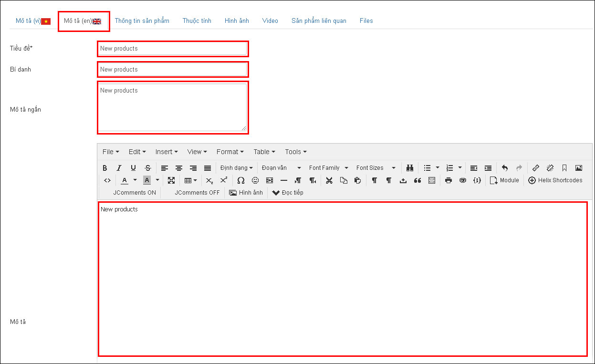
Task: Center align the text
Action: [179, 168]
